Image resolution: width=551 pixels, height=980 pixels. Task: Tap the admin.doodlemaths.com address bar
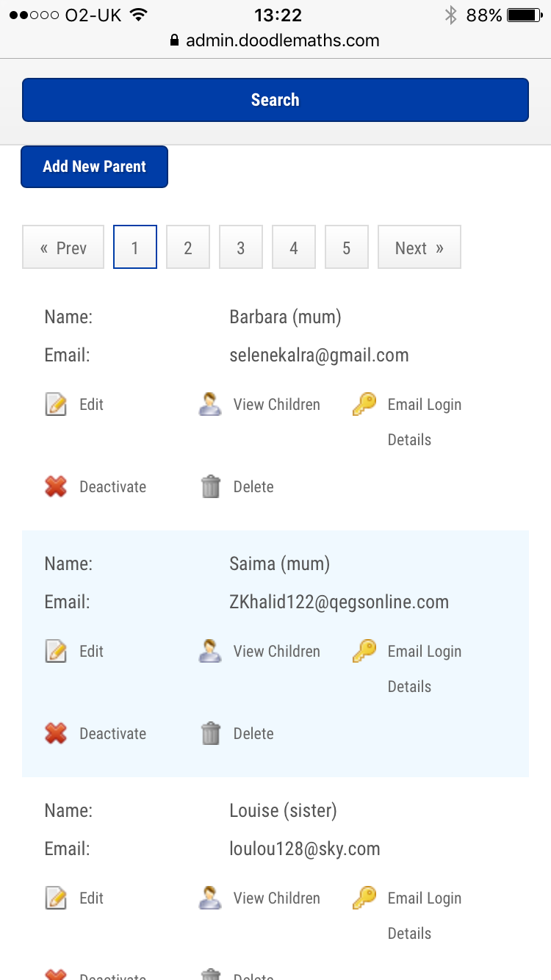(x=275, y=40)
